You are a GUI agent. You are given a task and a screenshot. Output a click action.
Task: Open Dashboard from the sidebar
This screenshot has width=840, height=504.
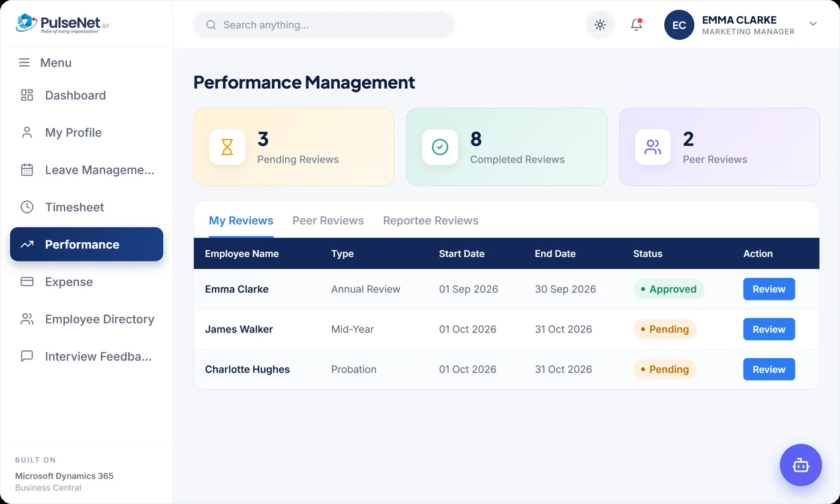point(86,95)
